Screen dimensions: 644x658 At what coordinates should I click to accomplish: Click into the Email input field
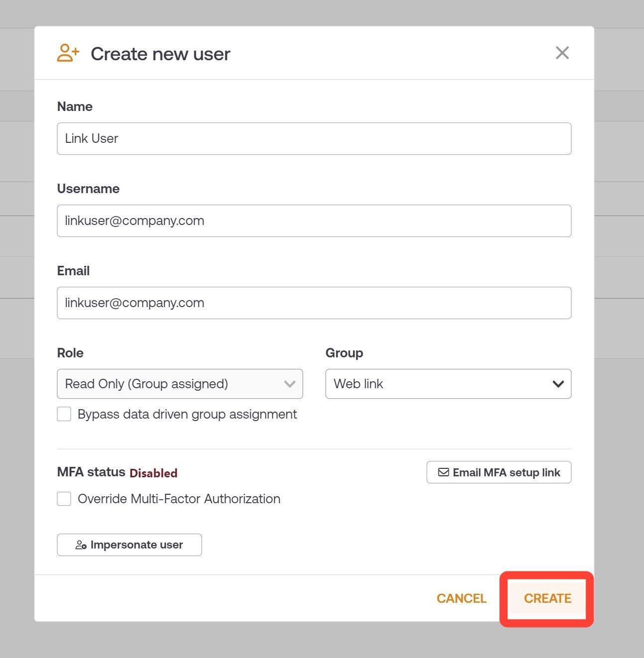coord(314,303)
